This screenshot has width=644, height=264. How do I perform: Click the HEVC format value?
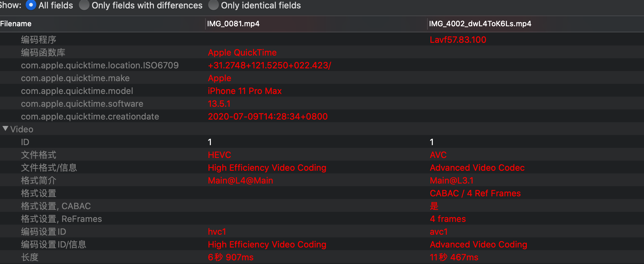(x=219, y=155)
